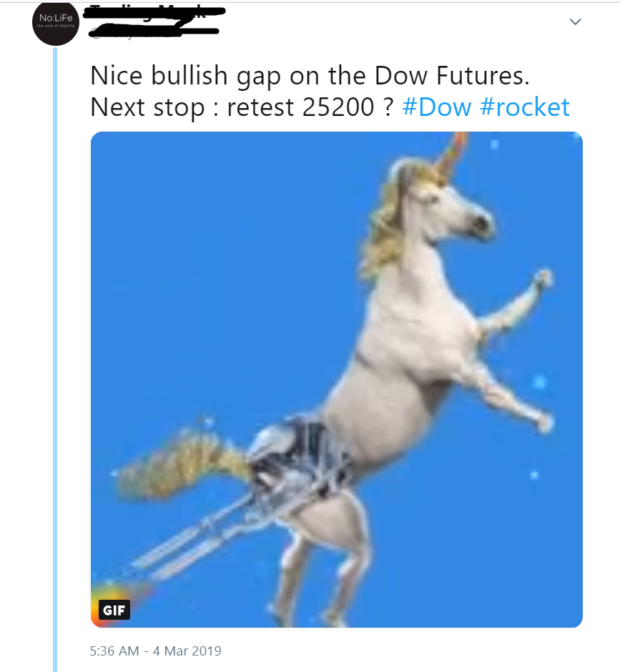Open the #Dow hashtag
The height and width of the screenshot is (672, 620).
[x=437, y=107]
